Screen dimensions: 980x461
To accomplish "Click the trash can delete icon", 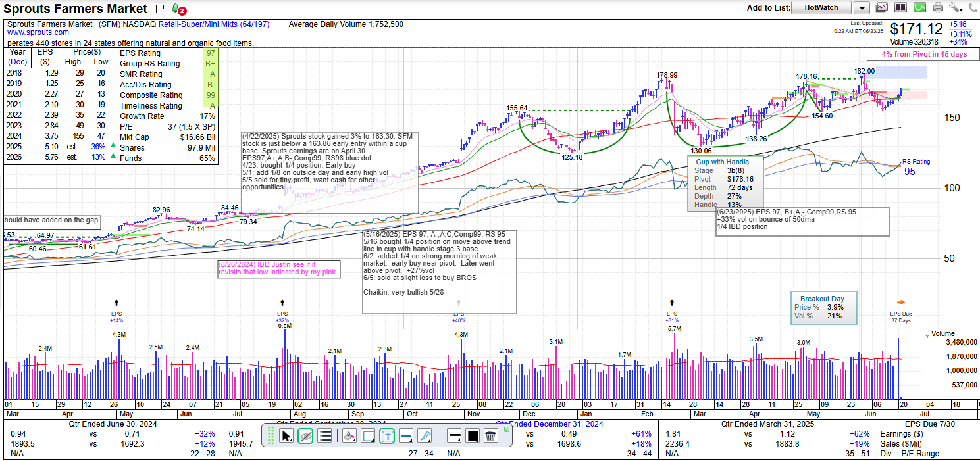I will click(x=490, y=435).
